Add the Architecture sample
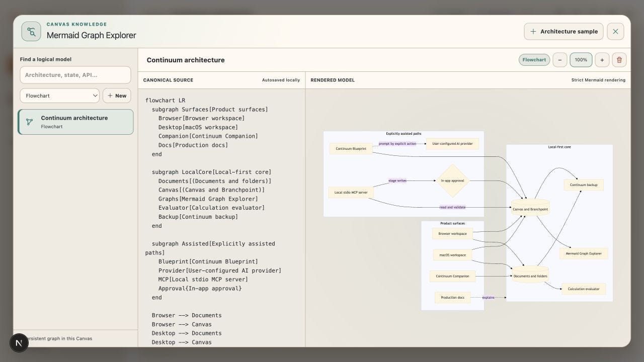This screenshot has width=644, height=362. click(563, 31)
